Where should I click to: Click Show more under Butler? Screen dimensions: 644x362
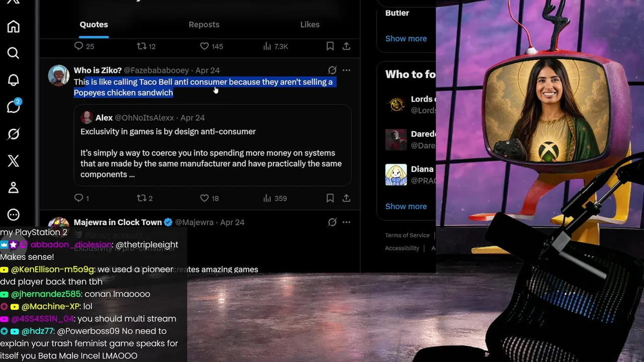406,39
